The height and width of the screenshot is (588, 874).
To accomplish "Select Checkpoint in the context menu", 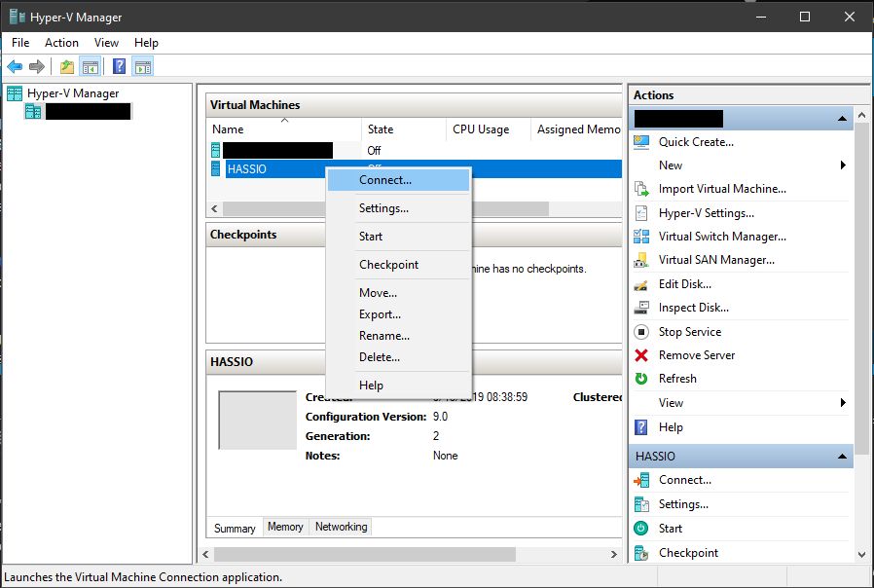I will [388, 265].
